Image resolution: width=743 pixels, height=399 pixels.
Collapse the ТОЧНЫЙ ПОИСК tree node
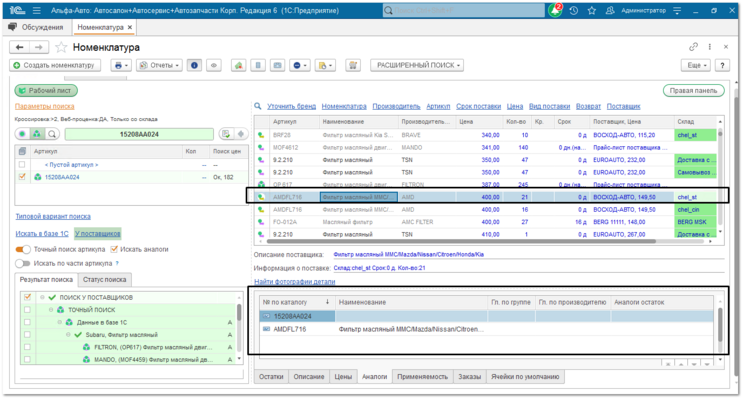[x=51, y=309]
